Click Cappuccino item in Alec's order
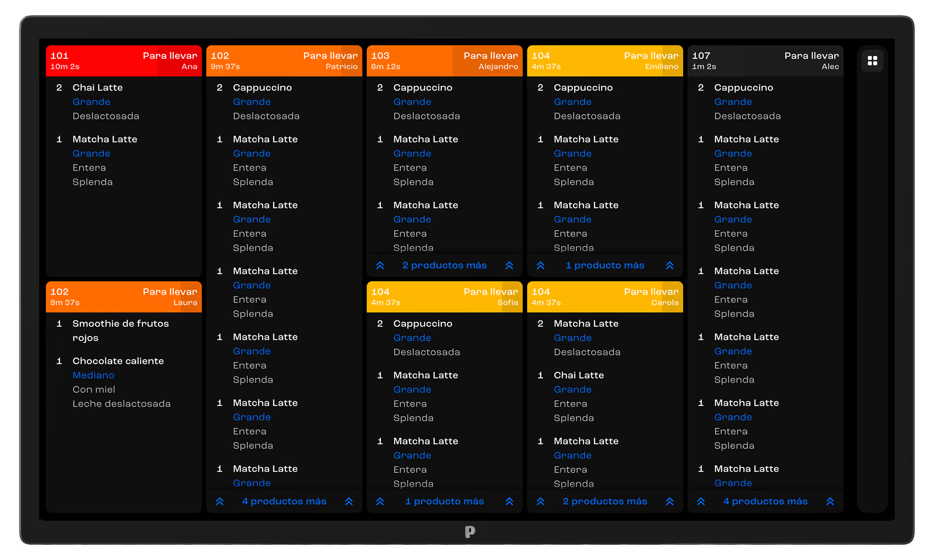The image size is (934, 560). [x=744, y=87]
